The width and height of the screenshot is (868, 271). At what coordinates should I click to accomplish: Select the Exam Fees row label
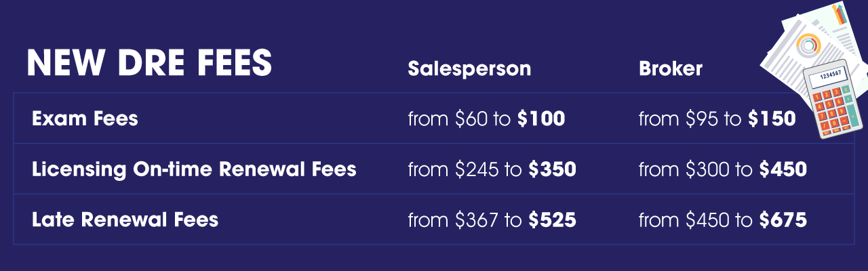pyautogui.click(x=85, y=119)
